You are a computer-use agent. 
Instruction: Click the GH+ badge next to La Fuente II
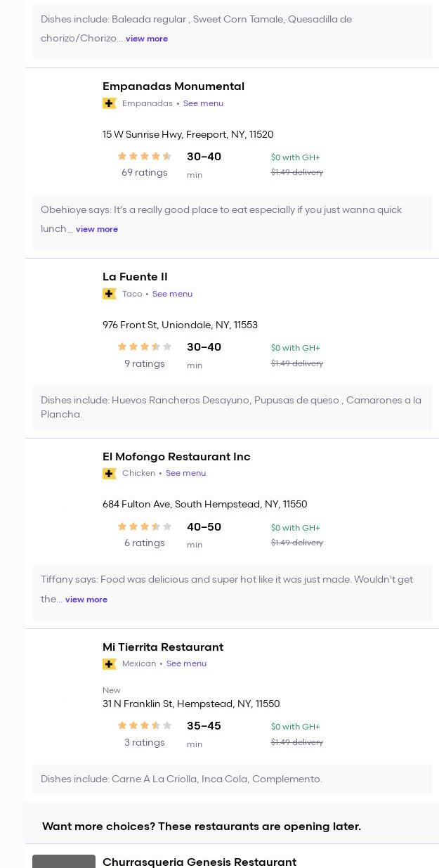[x=109, y=294]
